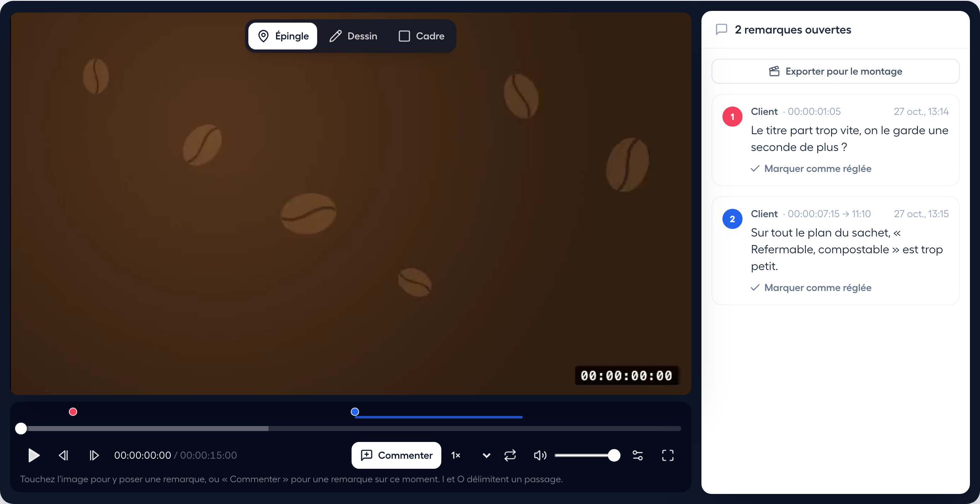The height and width of the screenshot is (504, 980).
Task: Start video playback with play button
Action: [34, 455]
